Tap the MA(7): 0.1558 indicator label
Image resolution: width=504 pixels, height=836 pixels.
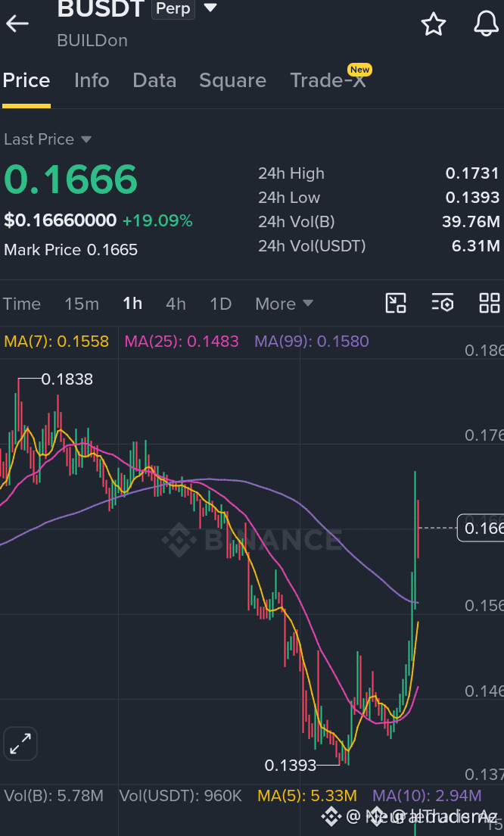[57, 342]
